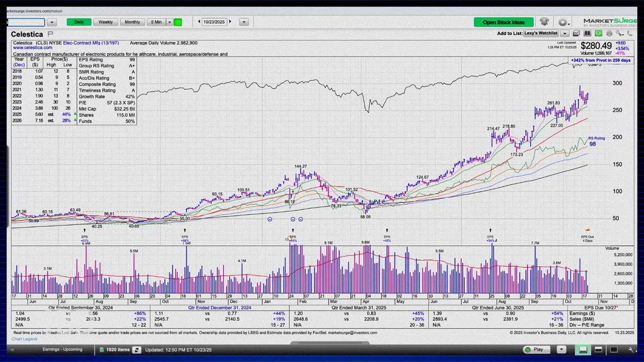Switch to the Weekly chart tab
644x362 pixels.
coord(106,22)
